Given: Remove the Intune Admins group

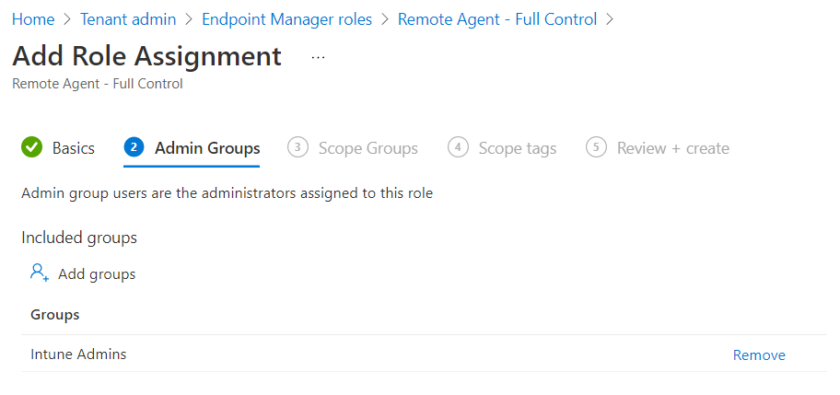Looking at the screenshot, I should (x=759, y=355).
